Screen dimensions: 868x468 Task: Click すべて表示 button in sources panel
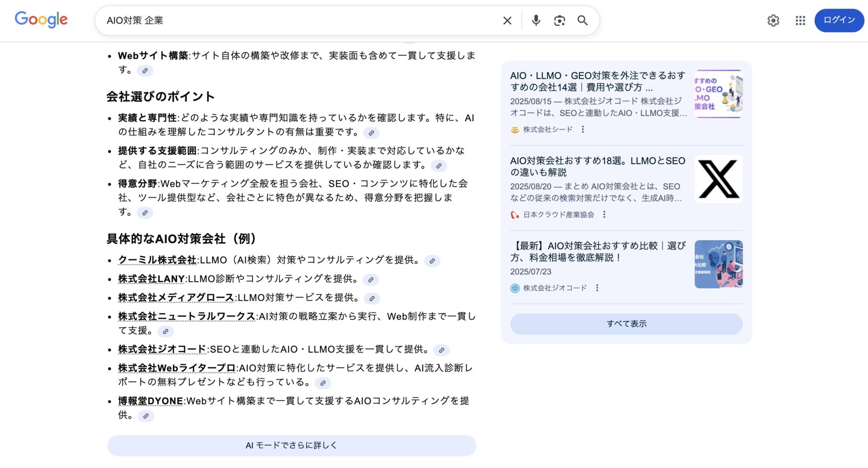[626, 324]
